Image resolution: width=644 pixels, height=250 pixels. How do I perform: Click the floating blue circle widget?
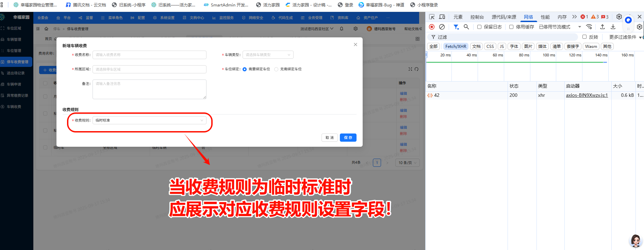click(x=628, y=20)
